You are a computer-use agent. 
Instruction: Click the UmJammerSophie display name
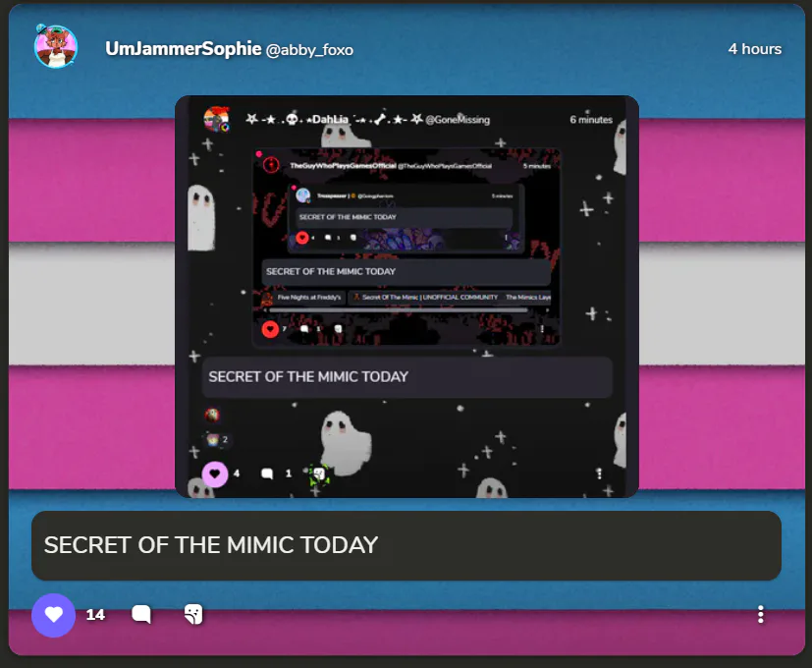coord(184,49)
